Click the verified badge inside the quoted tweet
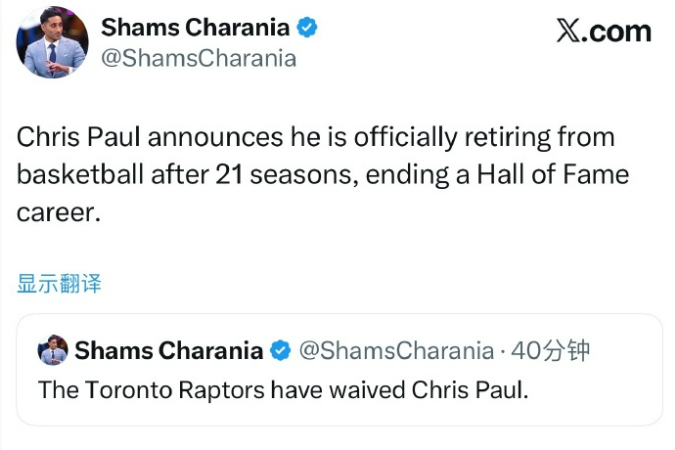The width and height of the screenshot is (675, 450). pos(282,351)
